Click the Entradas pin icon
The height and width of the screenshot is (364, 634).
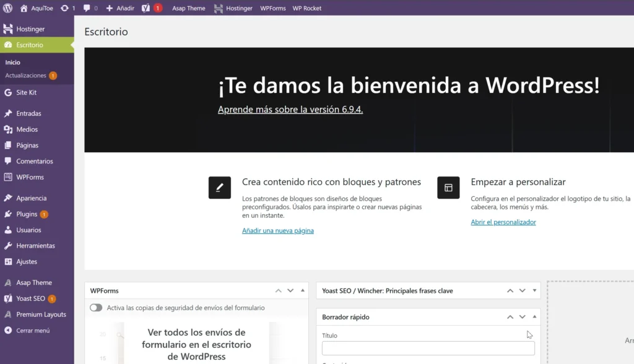(x=8, y=113)
